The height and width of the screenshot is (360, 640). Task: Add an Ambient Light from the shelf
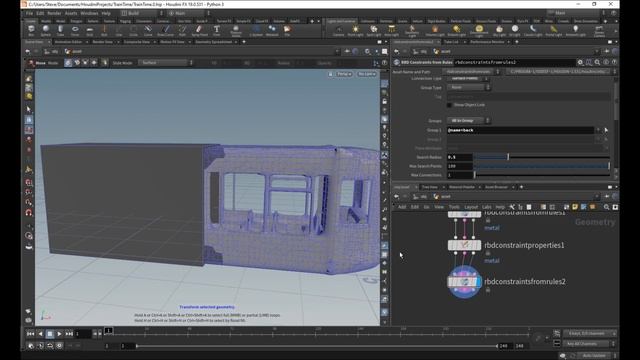pos(575,30)
